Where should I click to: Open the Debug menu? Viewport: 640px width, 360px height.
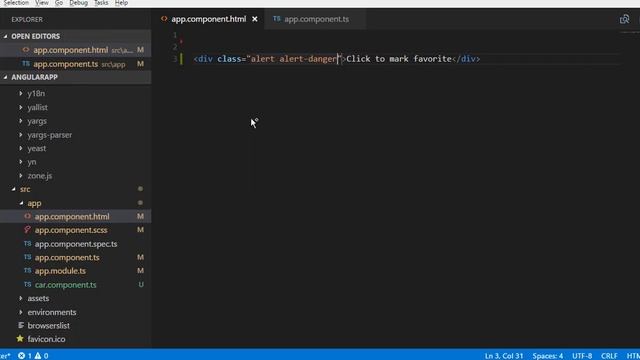78,3
